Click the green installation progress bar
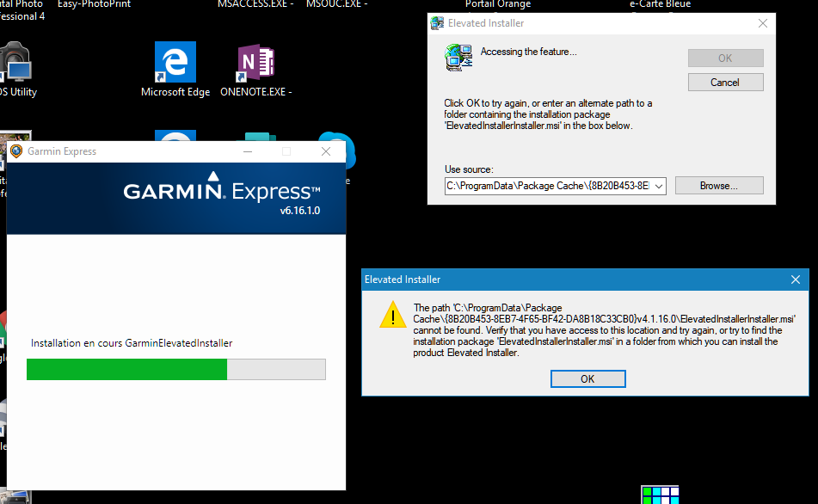The height and width of the screenshot is (504, 818). click(x=176, y=369)
